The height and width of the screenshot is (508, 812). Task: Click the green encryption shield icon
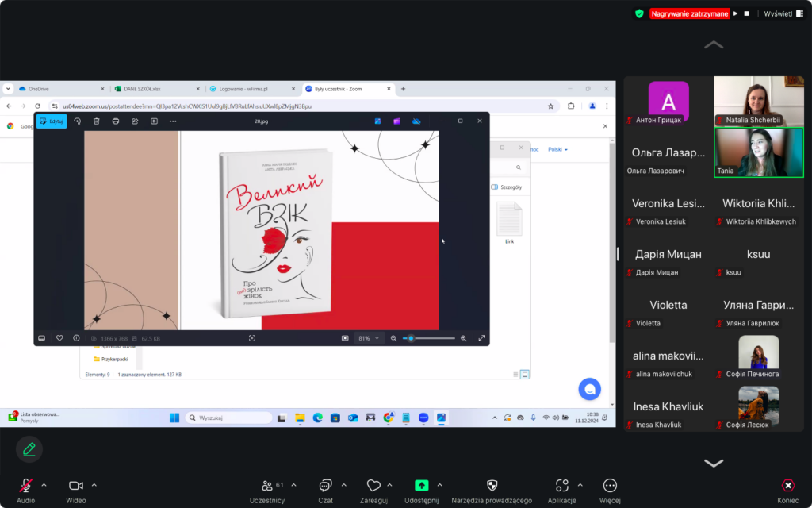pos(639,13)
